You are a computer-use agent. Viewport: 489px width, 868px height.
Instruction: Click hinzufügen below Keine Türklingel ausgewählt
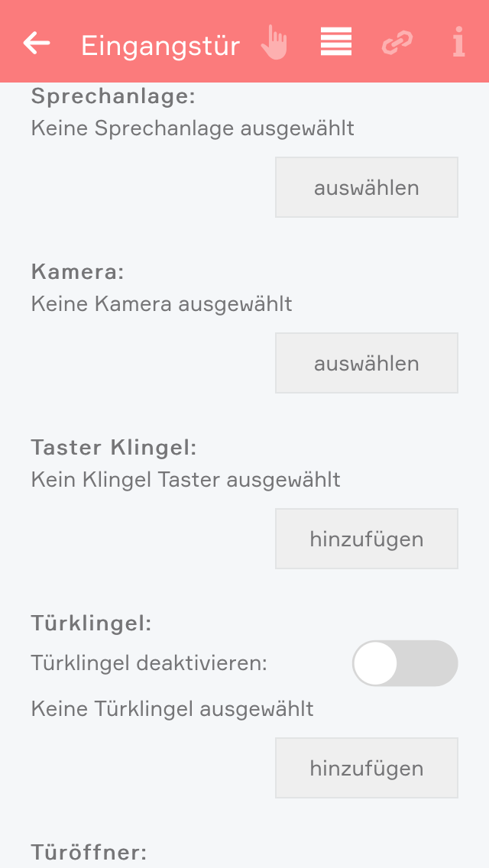click(367, 768)
